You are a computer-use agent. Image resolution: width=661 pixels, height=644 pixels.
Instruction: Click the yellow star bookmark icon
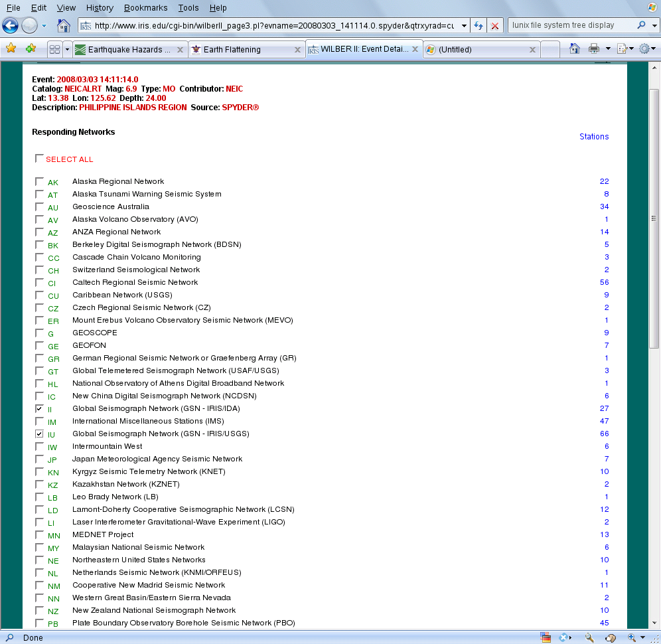11,48
